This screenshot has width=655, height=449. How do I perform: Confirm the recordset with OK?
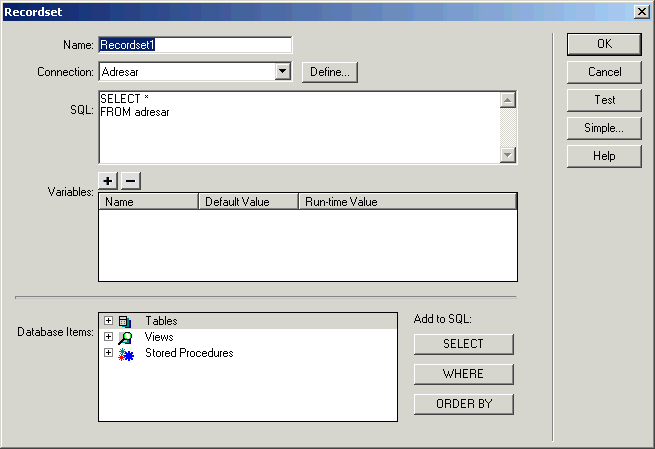604,44
